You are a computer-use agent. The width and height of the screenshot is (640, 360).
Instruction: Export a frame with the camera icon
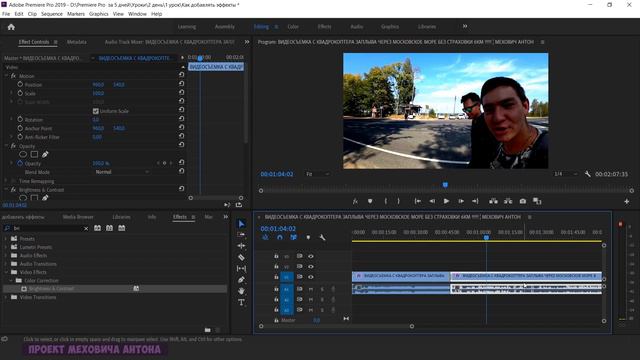pos(522,201)
